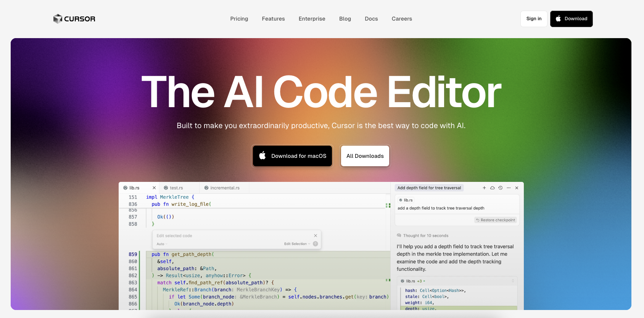Image resolution: width=644 pixels, height=318 pixels.
Task: Go to Enterprise page
Action: click(312, 19)
